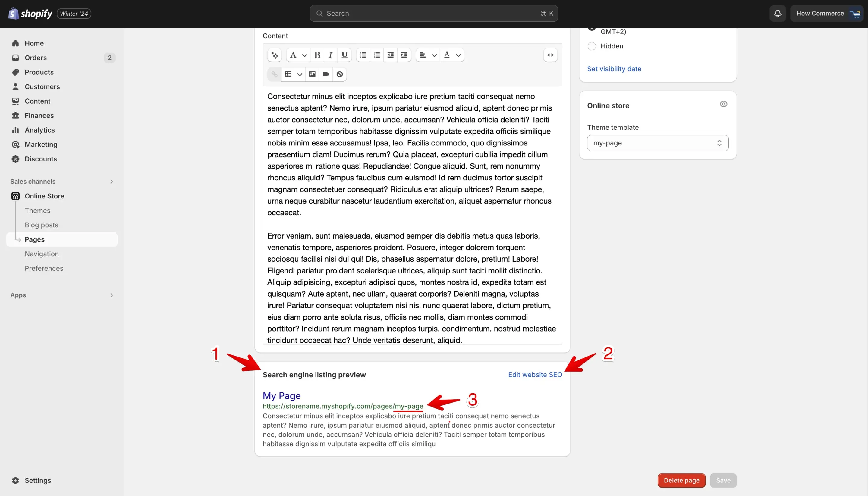Click the Home icon in sidebar
The width and height of the screenshot is (868, 496).
15,43
